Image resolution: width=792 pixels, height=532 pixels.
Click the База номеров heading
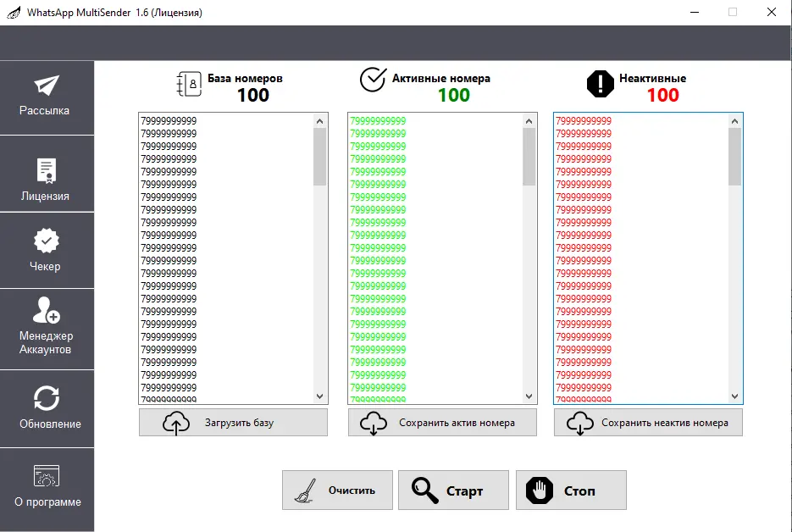click(x=245, y=78)
